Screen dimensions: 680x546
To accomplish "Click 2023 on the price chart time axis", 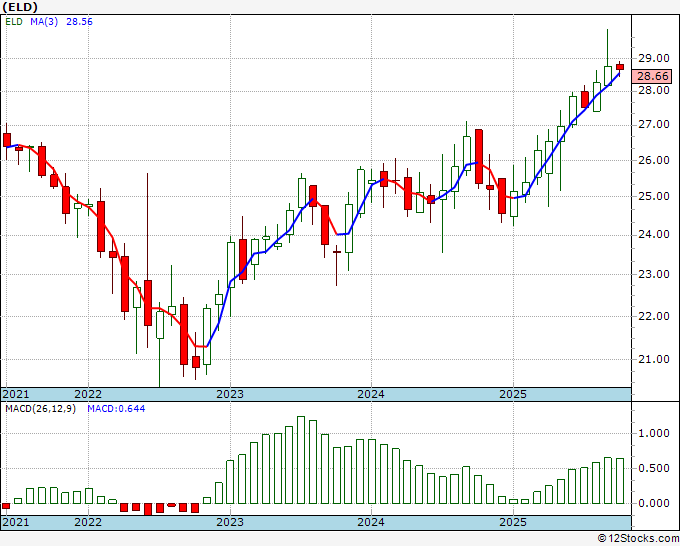I will click(x=230, y=394).
